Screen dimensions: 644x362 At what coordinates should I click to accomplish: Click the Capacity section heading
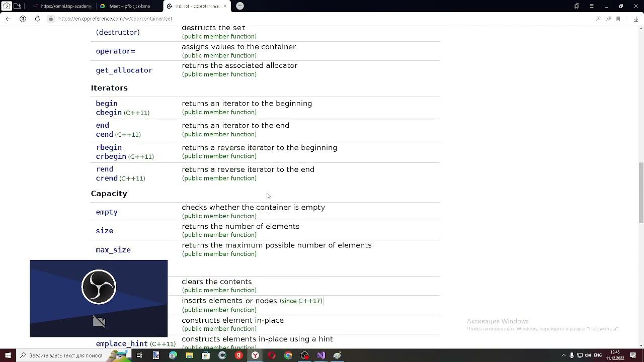point(109,194)
